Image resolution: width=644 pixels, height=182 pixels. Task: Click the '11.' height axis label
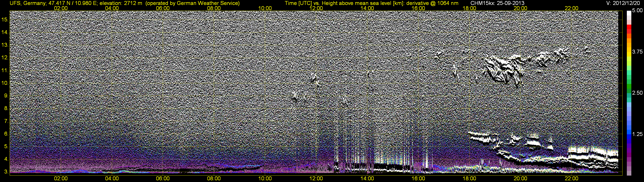(x=5, y=70)
